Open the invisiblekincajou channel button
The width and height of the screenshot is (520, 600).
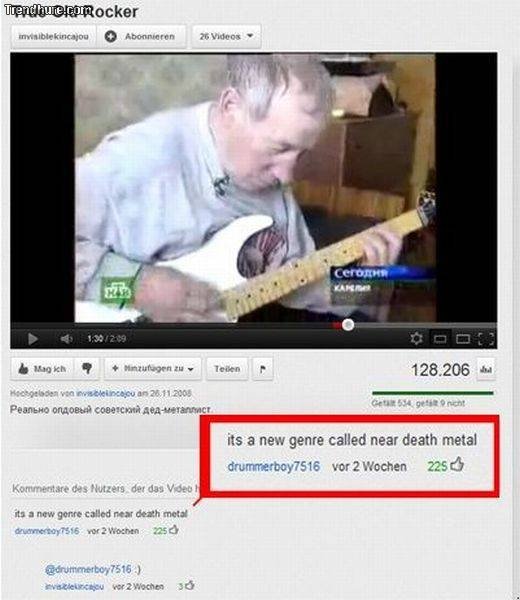coord(54,36)
